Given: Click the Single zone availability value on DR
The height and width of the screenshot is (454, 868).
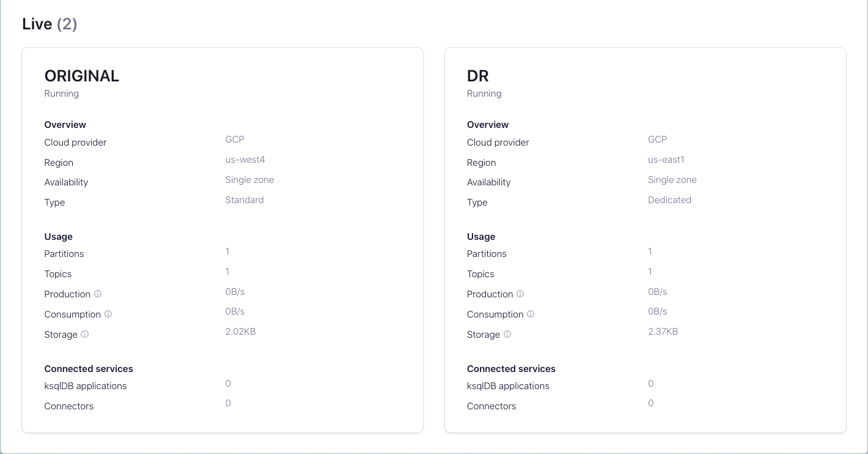Looking at the screenshot, I should [672, 180].
